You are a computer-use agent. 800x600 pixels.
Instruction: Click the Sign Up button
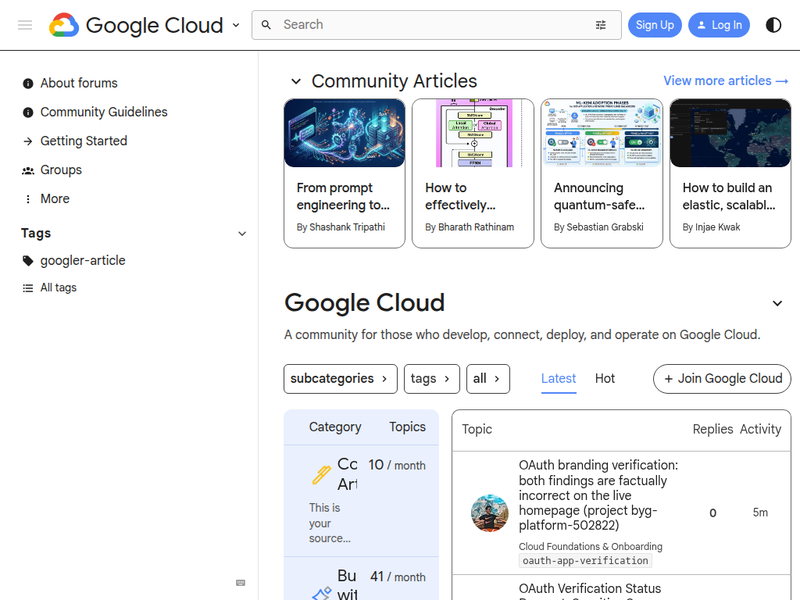655,25
